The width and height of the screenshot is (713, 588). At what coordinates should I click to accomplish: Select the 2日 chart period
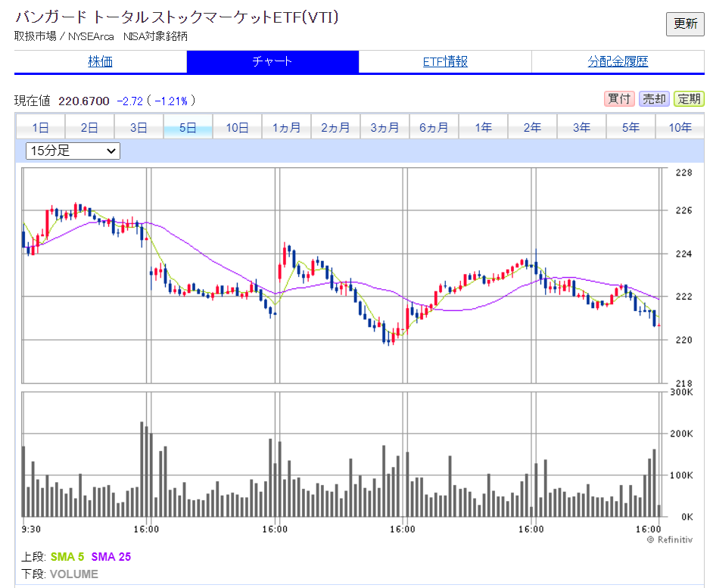89,127
